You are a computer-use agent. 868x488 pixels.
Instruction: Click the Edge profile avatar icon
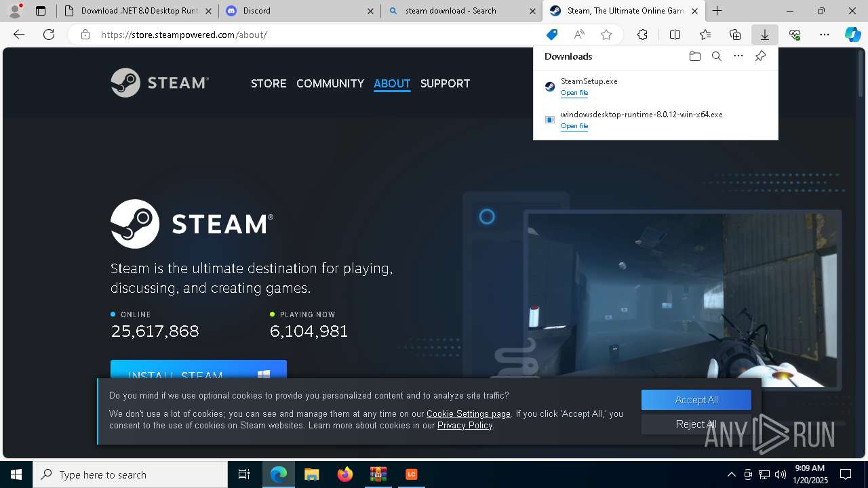coord(15,11)
